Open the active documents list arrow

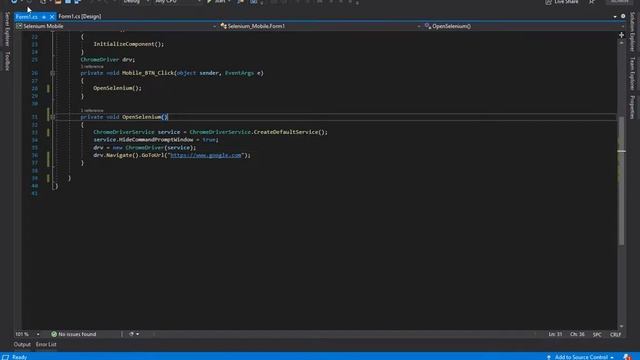[x=615, y=17]
